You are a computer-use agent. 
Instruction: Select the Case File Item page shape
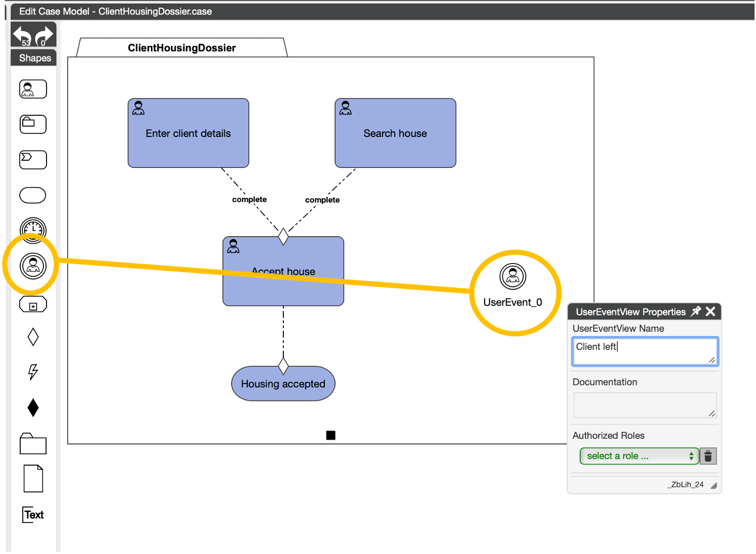click(x=33, y=479)
